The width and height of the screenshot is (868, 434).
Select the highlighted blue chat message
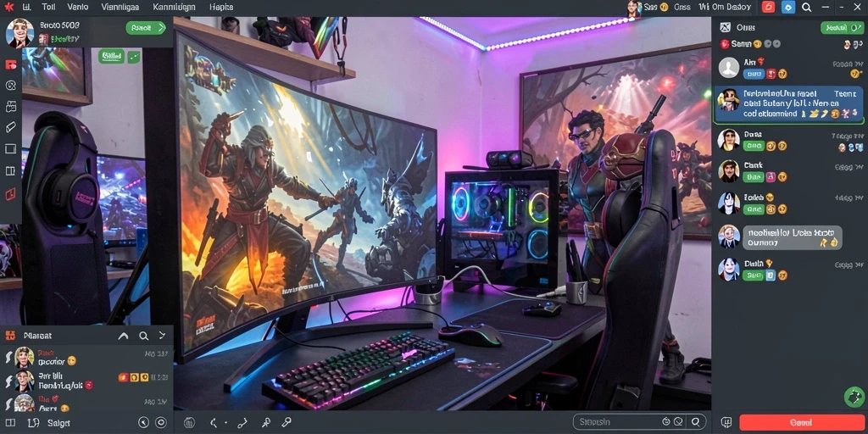pos(789,104)
